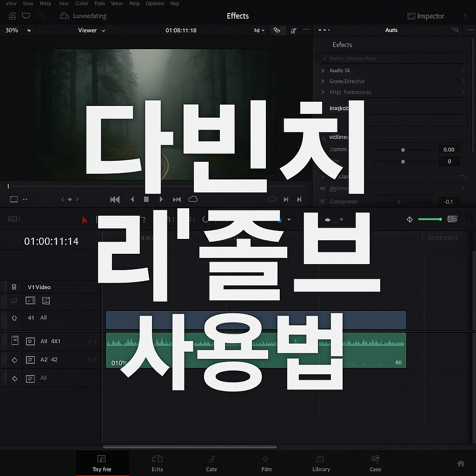The height and width of the screenshot is (476, 476).
Task: Switch to the Cate page
Action: 212,463
